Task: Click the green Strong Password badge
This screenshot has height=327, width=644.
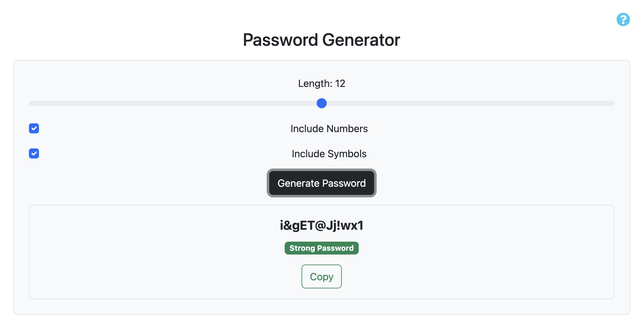Action: (x=321, y=248)
